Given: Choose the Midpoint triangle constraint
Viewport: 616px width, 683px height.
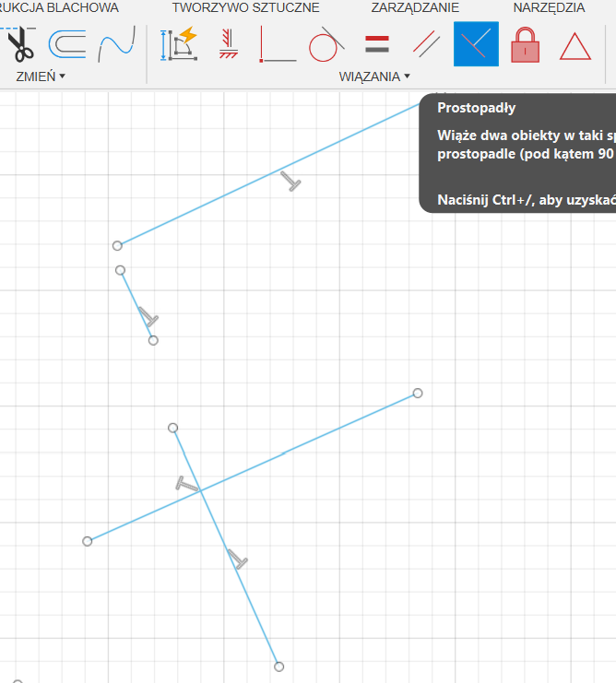Looking at the screenshot, I should pyautogui.click(x=575, y=44).
